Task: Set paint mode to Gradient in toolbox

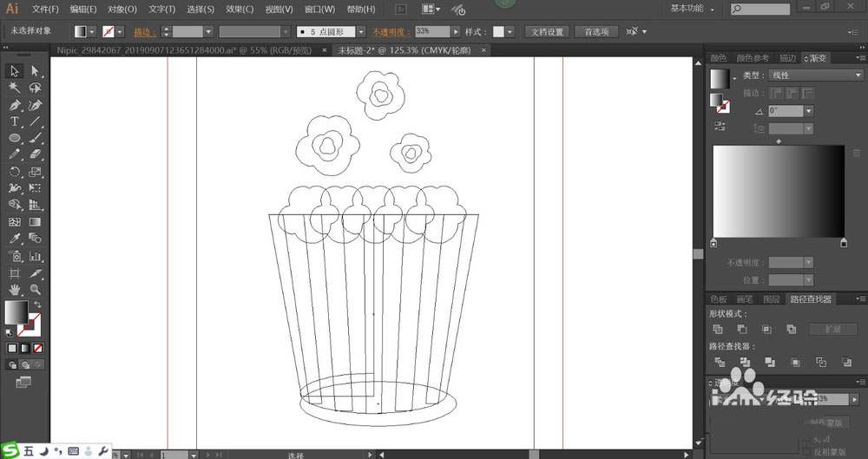Action: point(25,348)
